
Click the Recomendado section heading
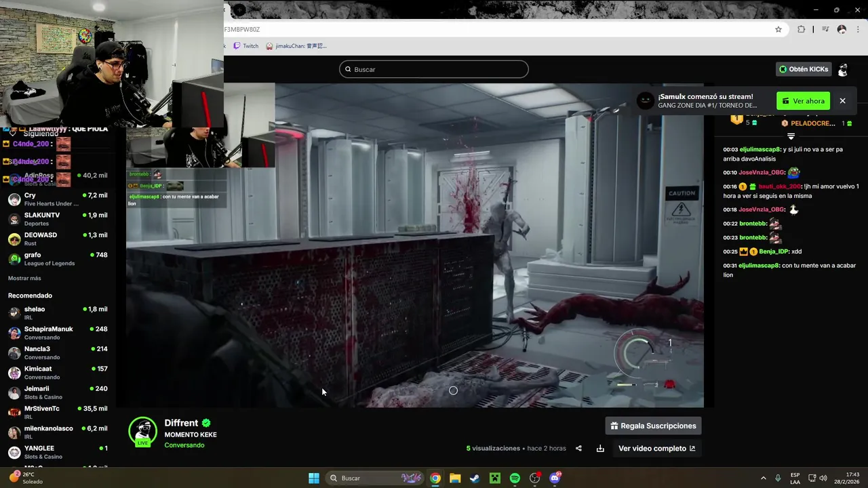[30, 296]
